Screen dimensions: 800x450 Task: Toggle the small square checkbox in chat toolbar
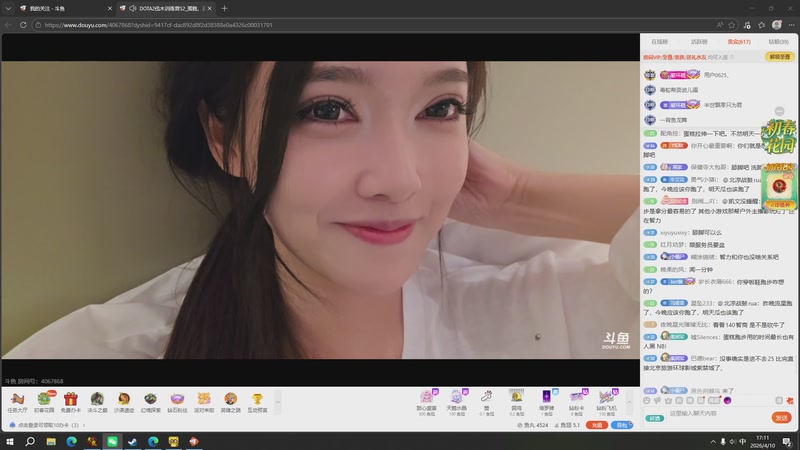(779, 401)
